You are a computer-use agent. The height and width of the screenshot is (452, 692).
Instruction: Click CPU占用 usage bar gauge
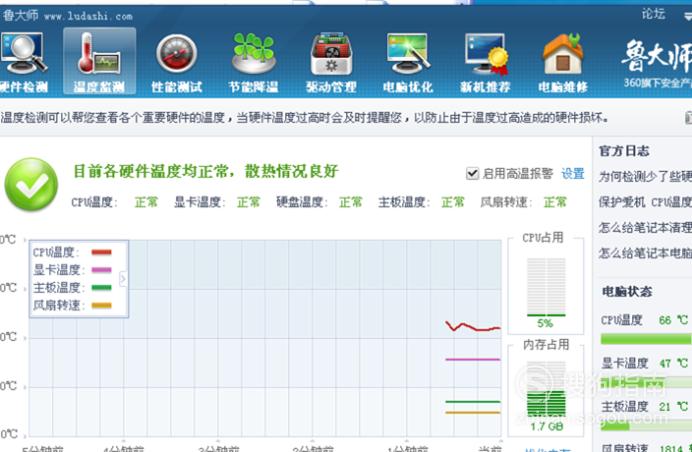point(546,287)
